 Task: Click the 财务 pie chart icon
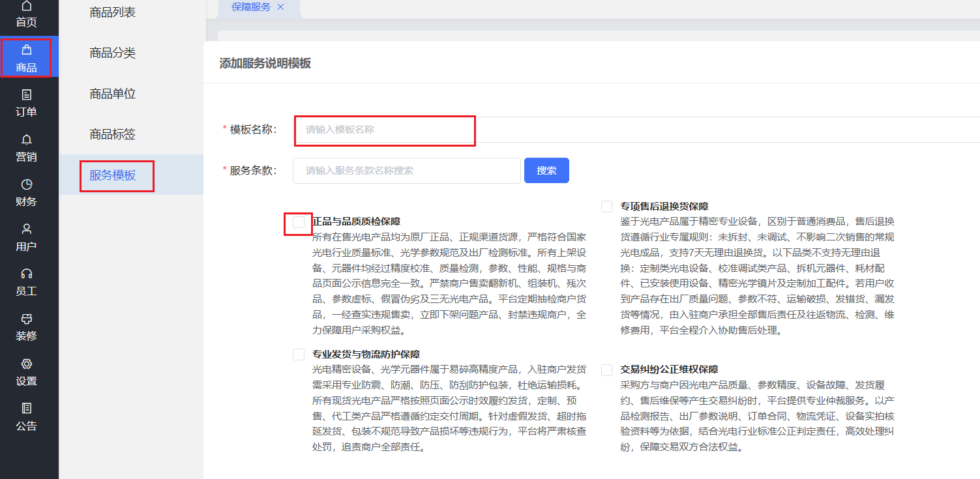click(x=26, y=184)
